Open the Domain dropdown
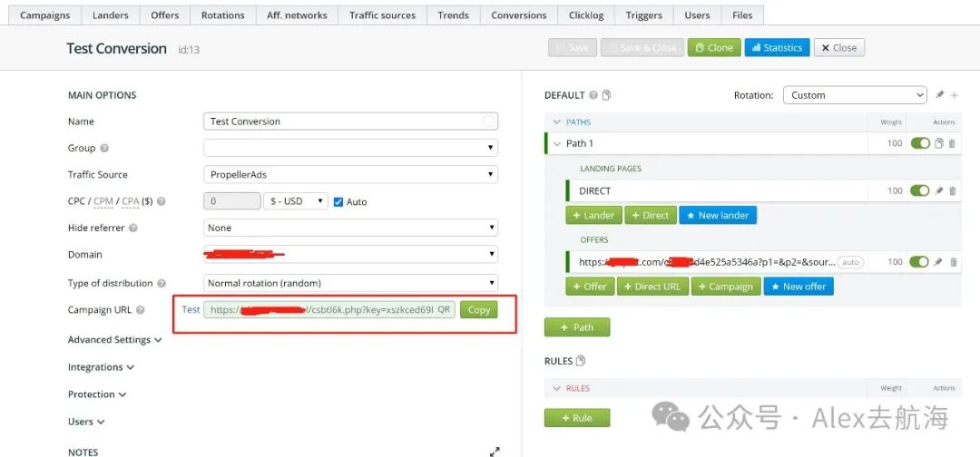The width and height of the screenshot is (980, 457). [350, 254]
